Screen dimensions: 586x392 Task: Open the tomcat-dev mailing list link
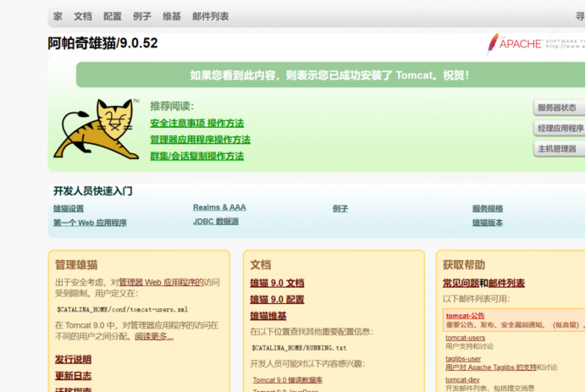[x=462, y=379]
